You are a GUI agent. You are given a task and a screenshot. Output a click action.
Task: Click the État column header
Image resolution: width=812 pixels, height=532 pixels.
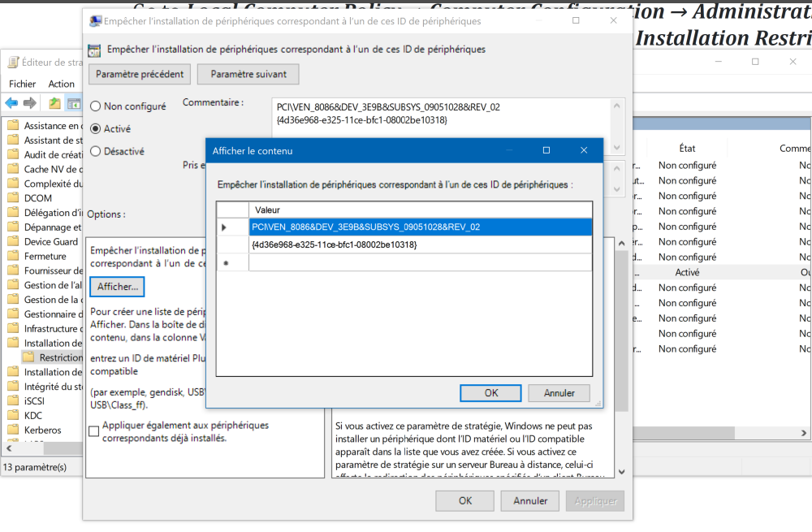[687, 148]
